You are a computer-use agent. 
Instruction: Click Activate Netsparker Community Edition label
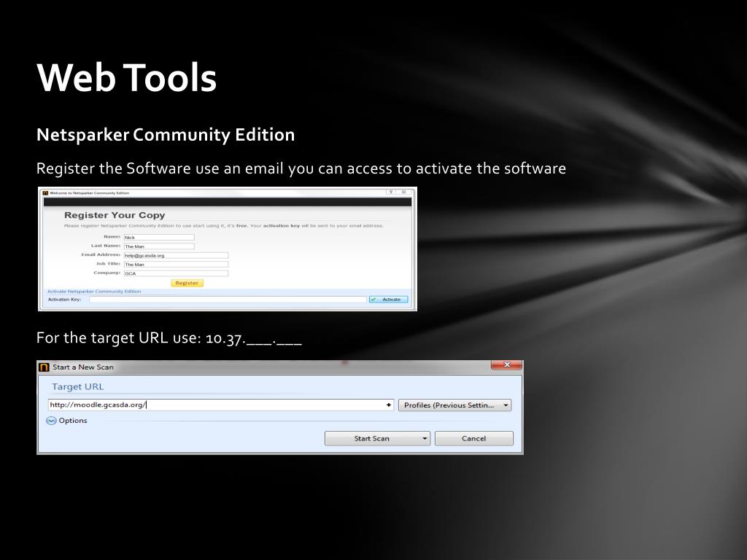point(94,292)
